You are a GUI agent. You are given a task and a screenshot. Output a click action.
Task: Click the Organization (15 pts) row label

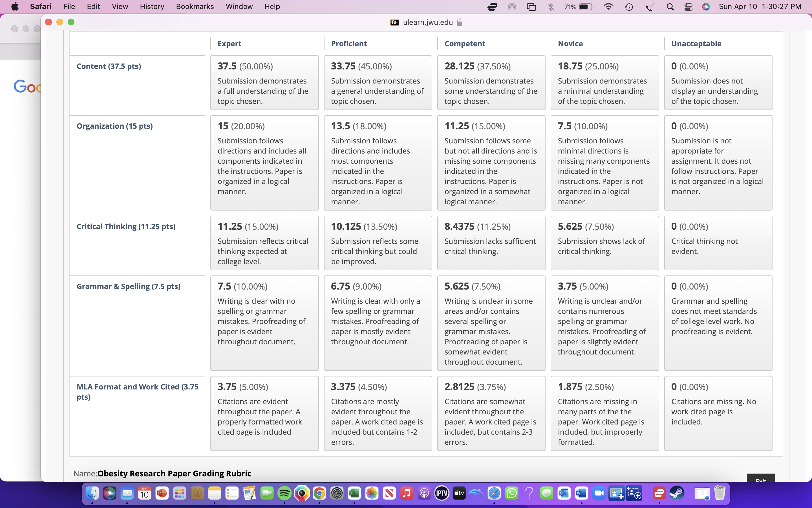pos(115,126)
